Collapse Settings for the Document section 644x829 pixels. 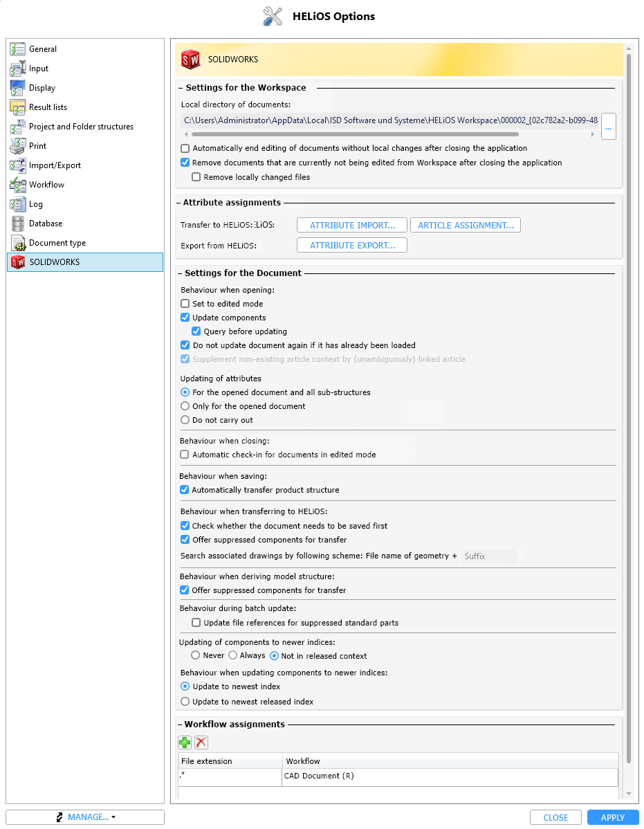[180, 273]
